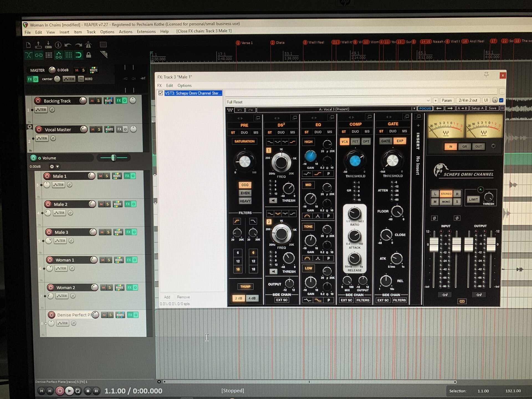Toggle the metronome icon
Viewport: 532px width, 399px height.
click(x=88, y=45)
